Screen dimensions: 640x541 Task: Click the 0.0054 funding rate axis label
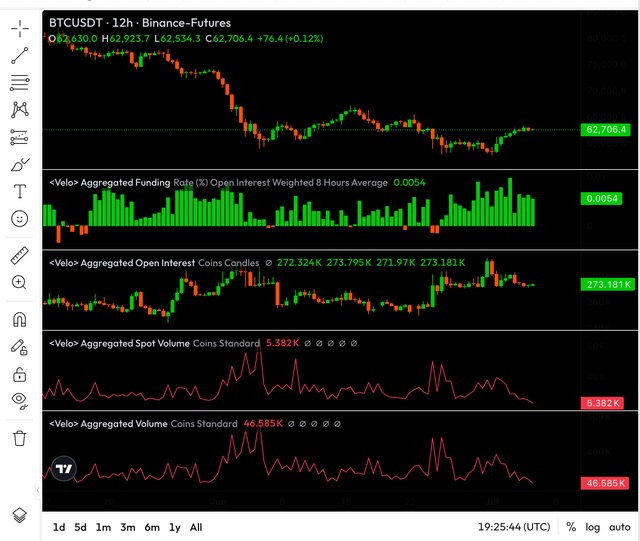602,199
